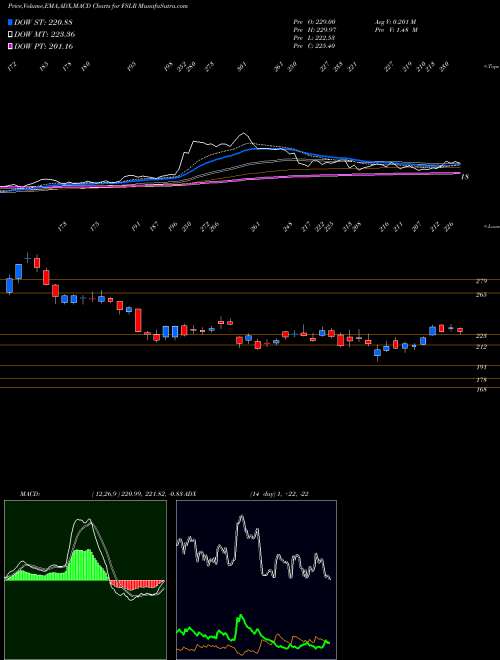Click the rotated 172 label in the tops row
500x660 pixels.
12,67
